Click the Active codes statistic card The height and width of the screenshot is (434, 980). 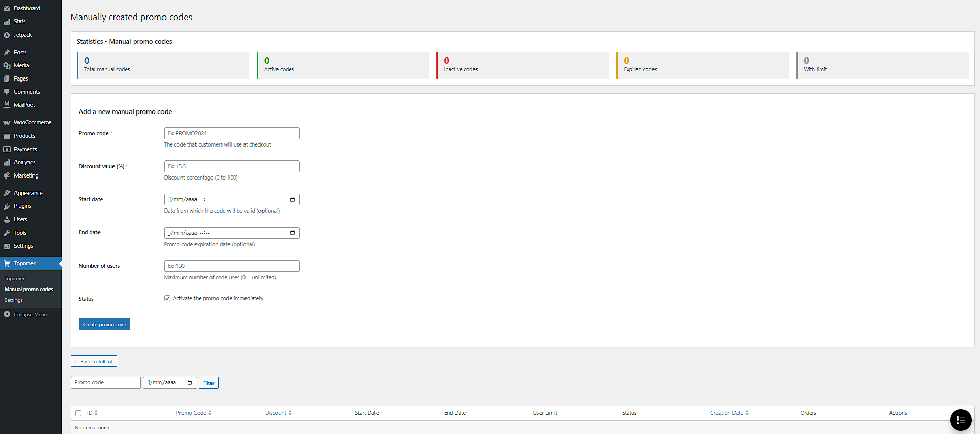(x=343, y=65)
